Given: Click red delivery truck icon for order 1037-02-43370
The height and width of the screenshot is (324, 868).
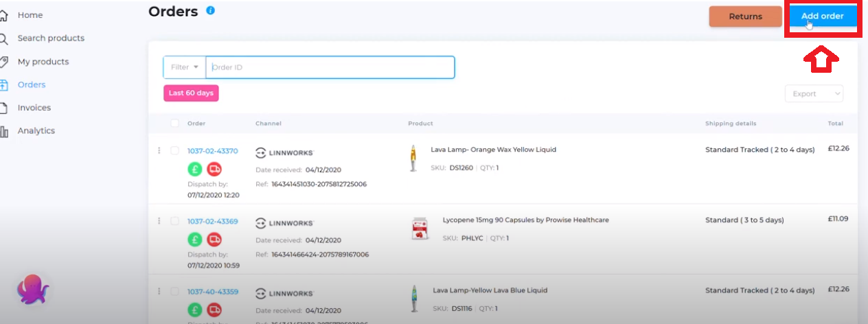Looking at the screenshot, I should pyautogui.click(x=214, y=169).
